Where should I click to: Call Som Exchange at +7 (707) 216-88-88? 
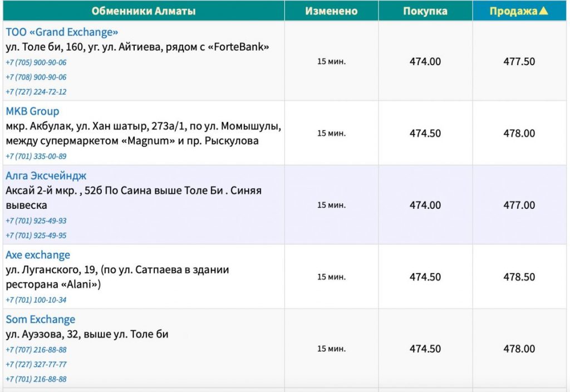coord(36,350)
